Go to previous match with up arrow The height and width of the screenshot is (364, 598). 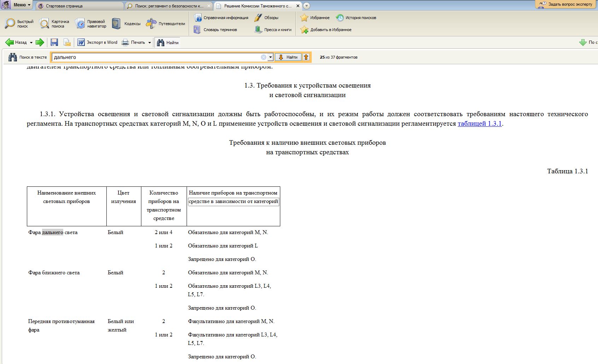point(306,57)
